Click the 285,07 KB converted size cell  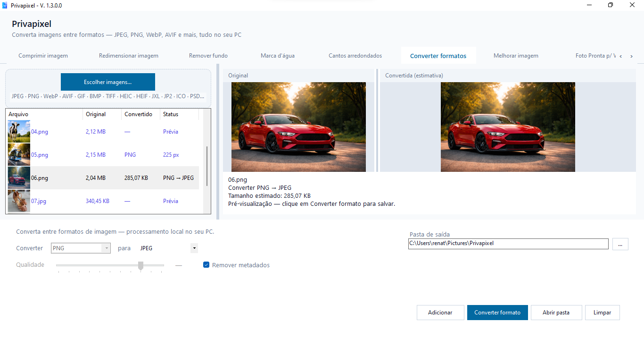click(x=136, y=178)
